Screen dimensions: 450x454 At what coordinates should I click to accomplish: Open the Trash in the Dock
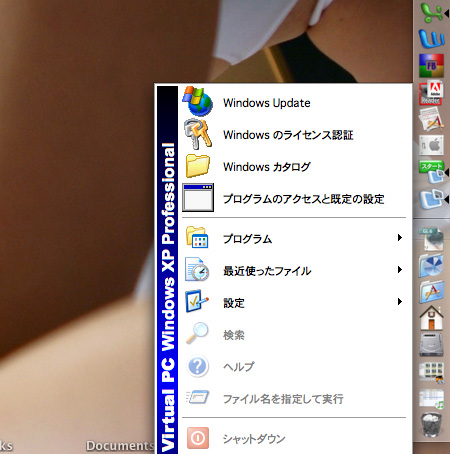[431, 425]
